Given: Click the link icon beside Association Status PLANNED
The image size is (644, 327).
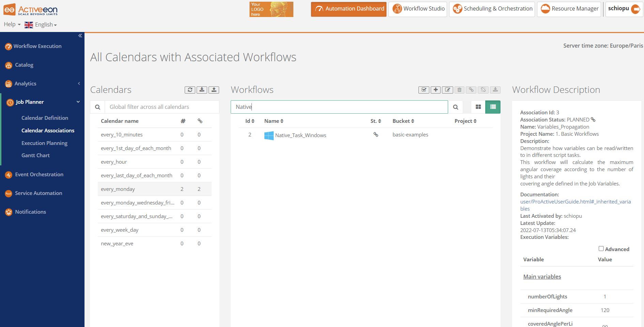Looking at the screenshot, I should click(593, 119).
